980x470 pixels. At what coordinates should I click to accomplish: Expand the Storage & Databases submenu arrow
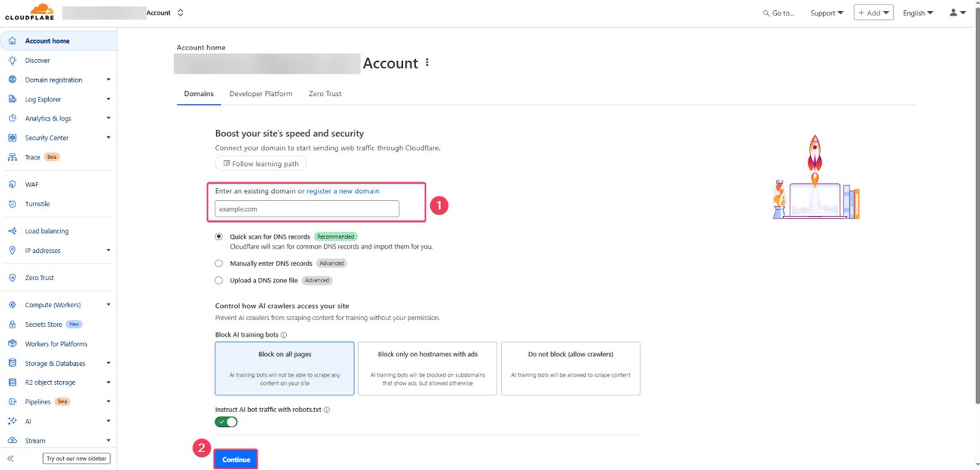click(108, 363)
